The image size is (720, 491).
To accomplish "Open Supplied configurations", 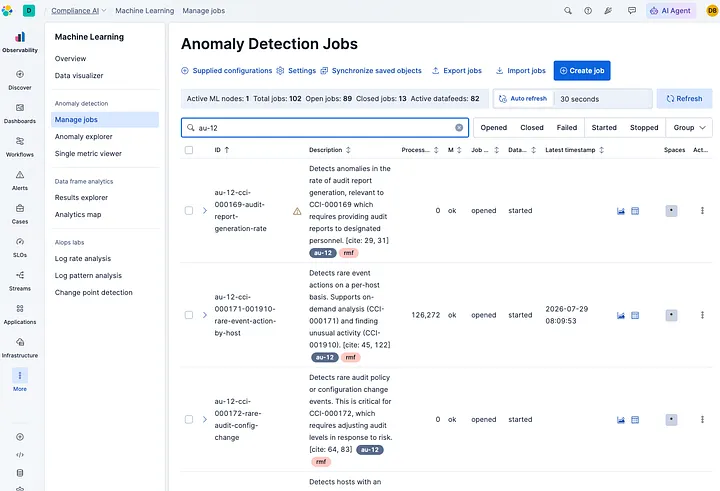I will tap(227, 71).
